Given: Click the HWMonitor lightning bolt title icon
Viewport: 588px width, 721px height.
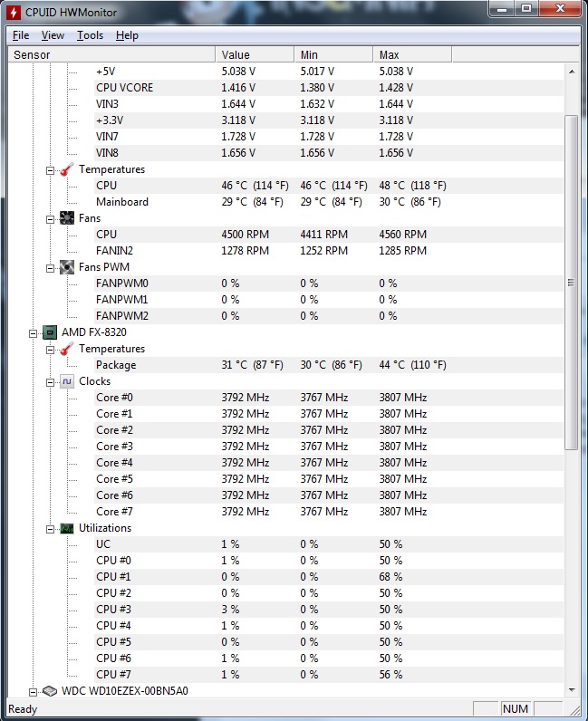Looking at the screenshot, I should [14, 13].
